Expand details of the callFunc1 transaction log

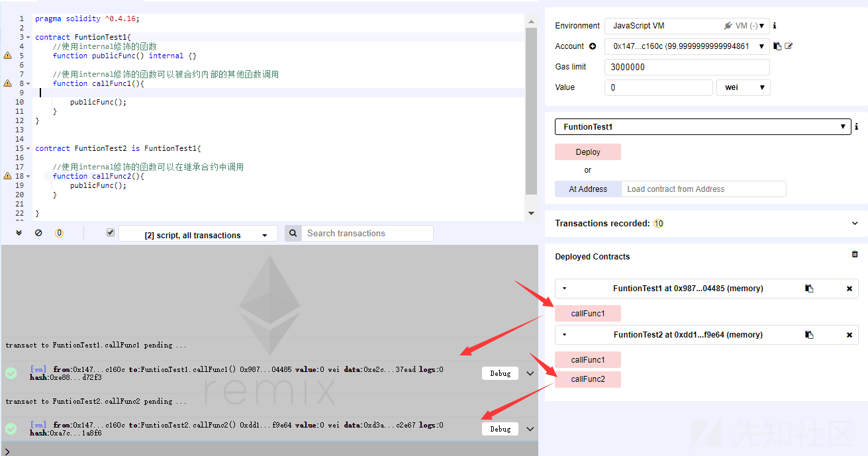click(x=530, y=373)
